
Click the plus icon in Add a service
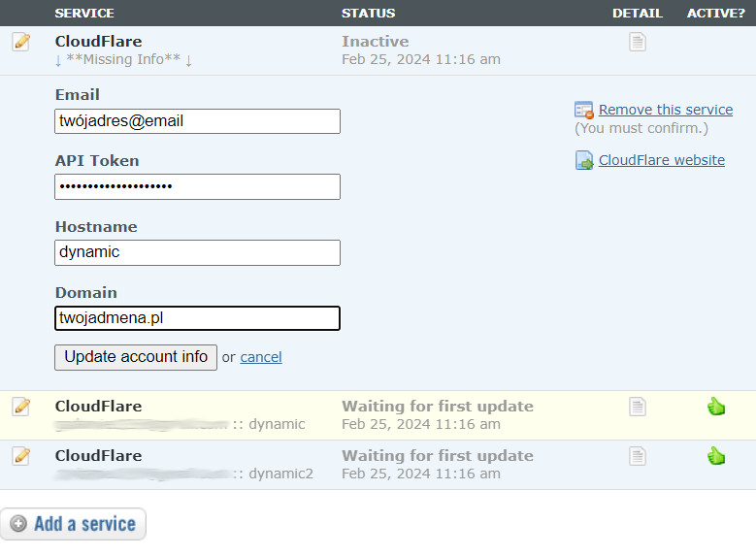tap(18, 524)
